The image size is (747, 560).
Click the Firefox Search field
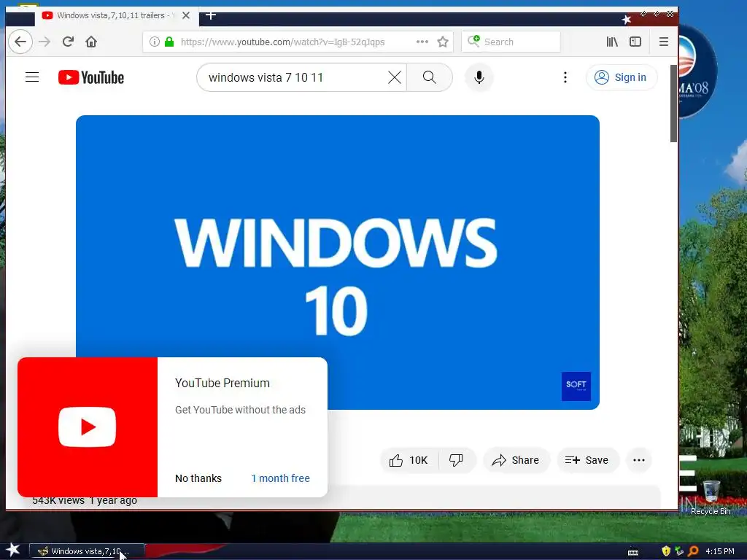pos(511,42)
